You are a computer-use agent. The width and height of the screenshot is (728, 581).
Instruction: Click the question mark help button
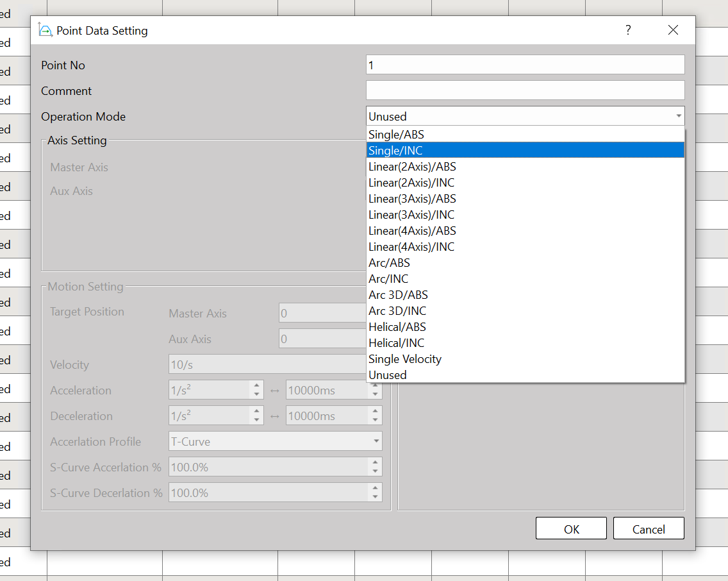(x=628, y=30)
